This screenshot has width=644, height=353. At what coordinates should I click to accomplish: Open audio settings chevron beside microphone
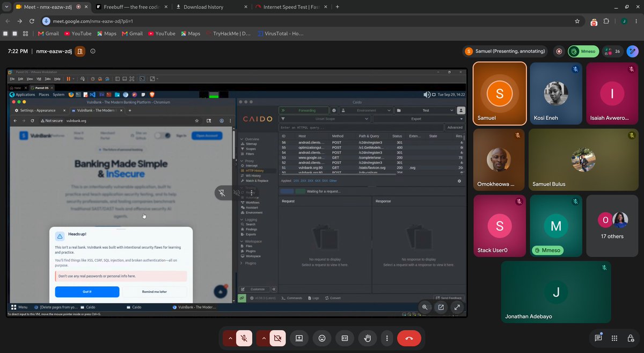(x=230, y=338)
